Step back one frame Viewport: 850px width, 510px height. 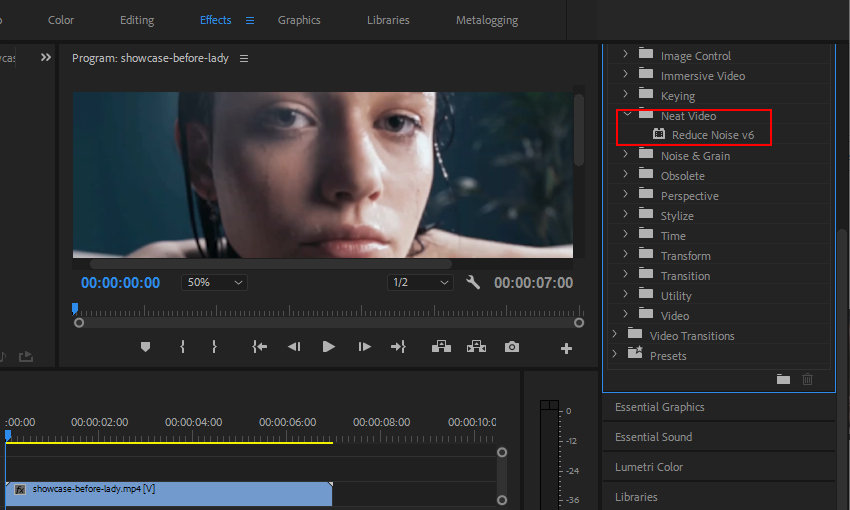coord(294,347)
